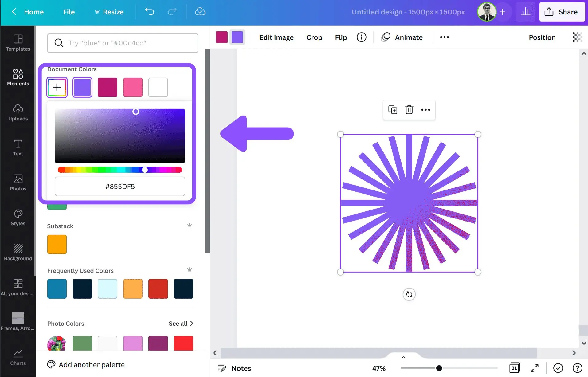Open the Animate tool
Viewport: 588px width, 377px height.
click(402, 37)
